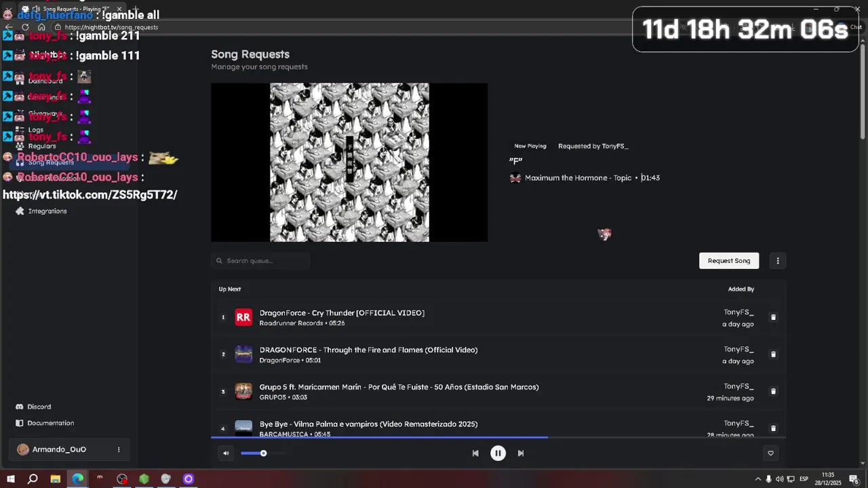Show hidden system tray icons
Image resolution: width=868 pixels, height=488 pixels.
pyautogui.click(x=757, y=479)
